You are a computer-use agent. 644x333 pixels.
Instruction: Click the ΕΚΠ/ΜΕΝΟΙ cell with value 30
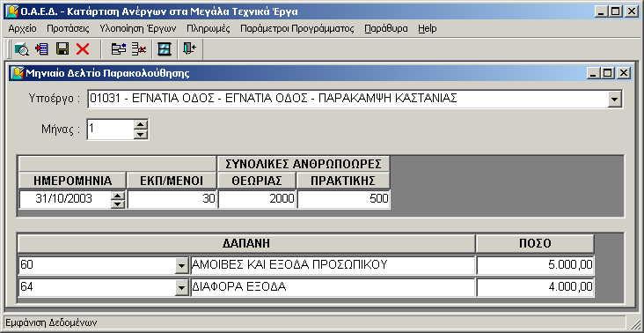172,199
